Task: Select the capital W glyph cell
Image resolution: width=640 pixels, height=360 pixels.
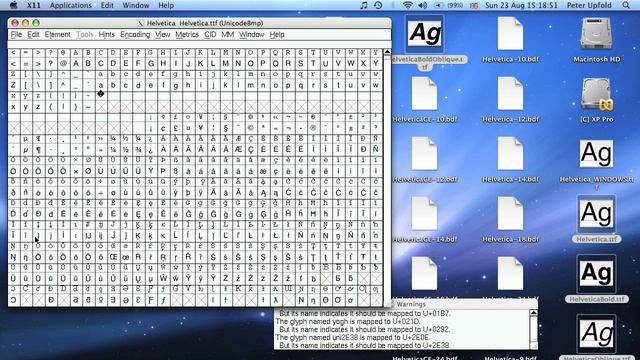Action: pos(351,64)
